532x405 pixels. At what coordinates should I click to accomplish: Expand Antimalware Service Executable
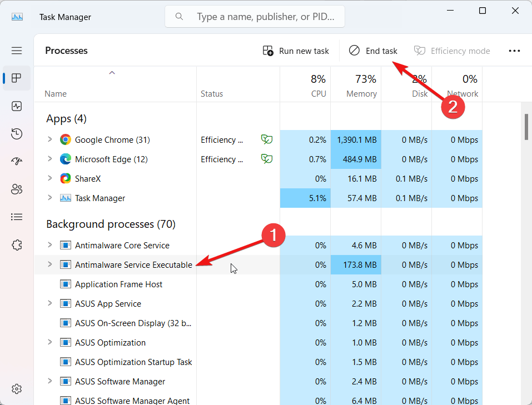50,264
